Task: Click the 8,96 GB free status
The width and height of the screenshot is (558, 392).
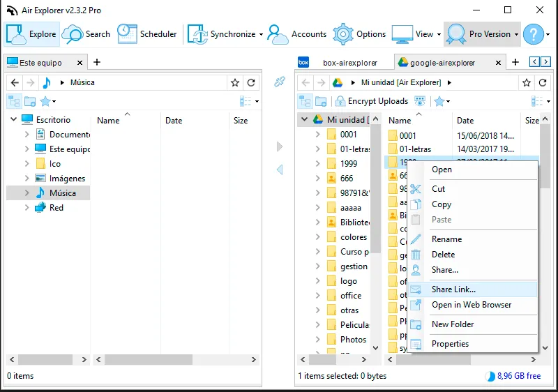Action: pyautogui.click(x=513, y=376)
